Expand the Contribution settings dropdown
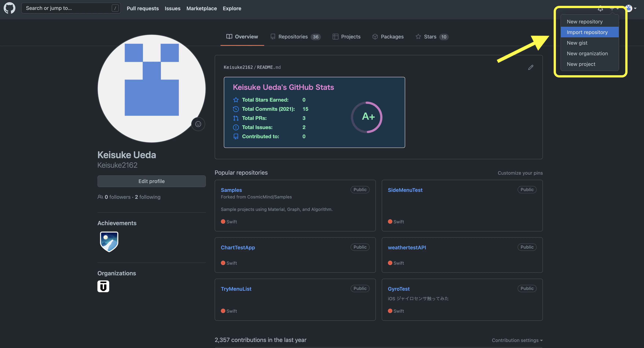Viewport: 644px width, 348px height. click(517, 340)
